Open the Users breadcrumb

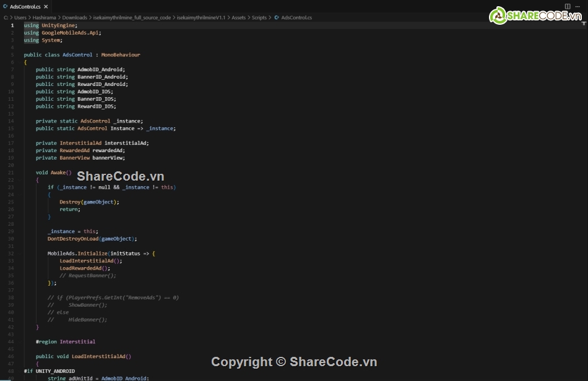[20, 17]
